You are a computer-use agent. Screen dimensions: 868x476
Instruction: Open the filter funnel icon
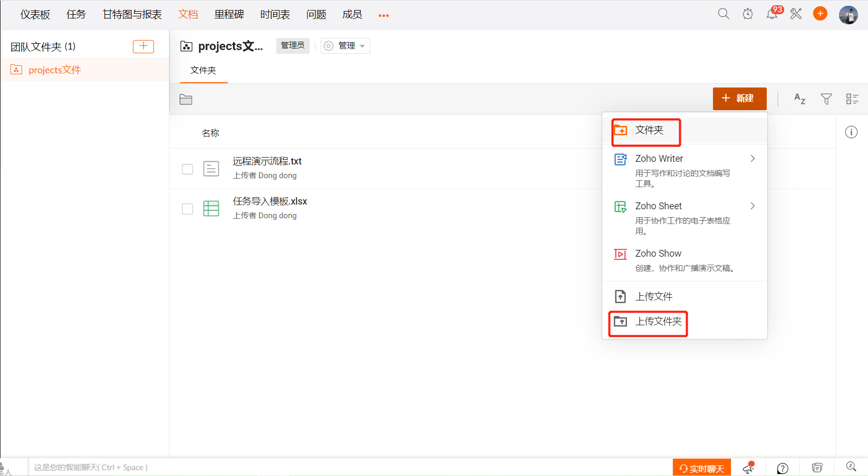[826, 99]
